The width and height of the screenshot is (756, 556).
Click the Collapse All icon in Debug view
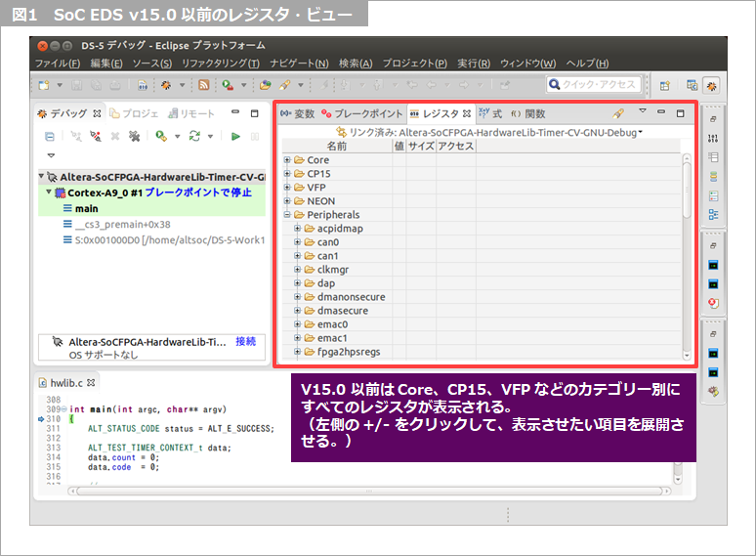pyautogui.click(x=50, y=136)
